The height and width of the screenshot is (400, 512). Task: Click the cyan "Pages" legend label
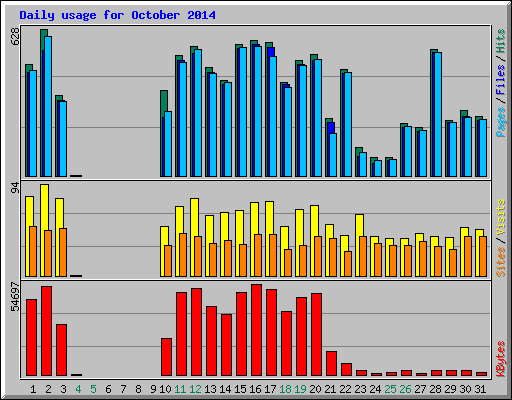coord(501,122)
